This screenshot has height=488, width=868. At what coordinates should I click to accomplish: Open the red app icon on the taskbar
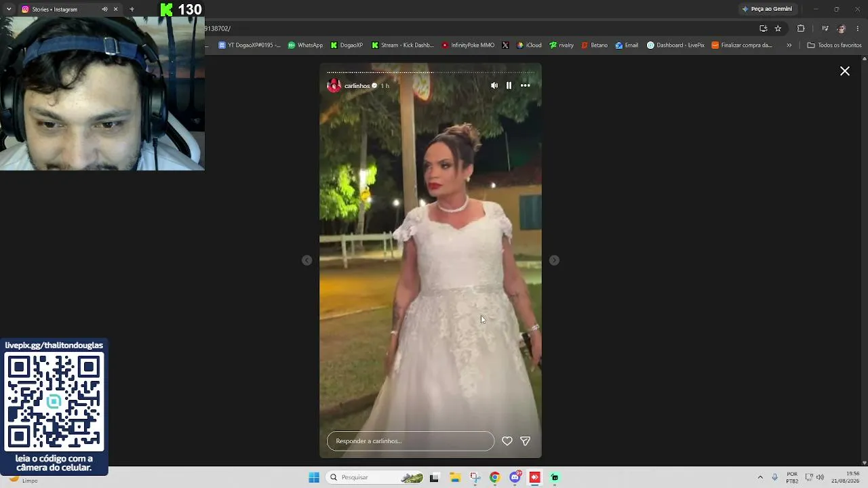coord(535,477)
